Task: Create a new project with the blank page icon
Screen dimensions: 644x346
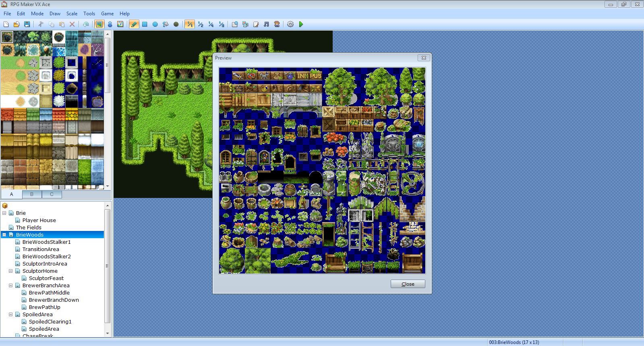Action: 6,24
